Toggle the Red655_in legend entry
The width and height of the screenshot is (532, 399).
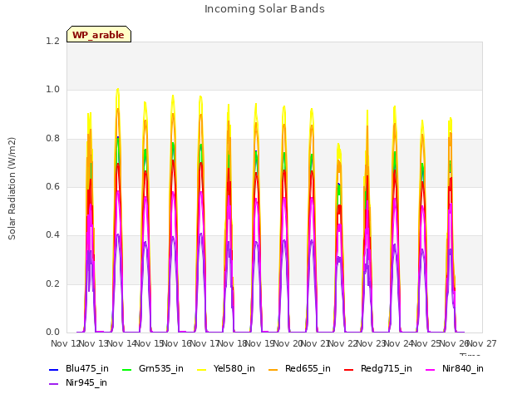pyautogui.click(x=299, y=369)
